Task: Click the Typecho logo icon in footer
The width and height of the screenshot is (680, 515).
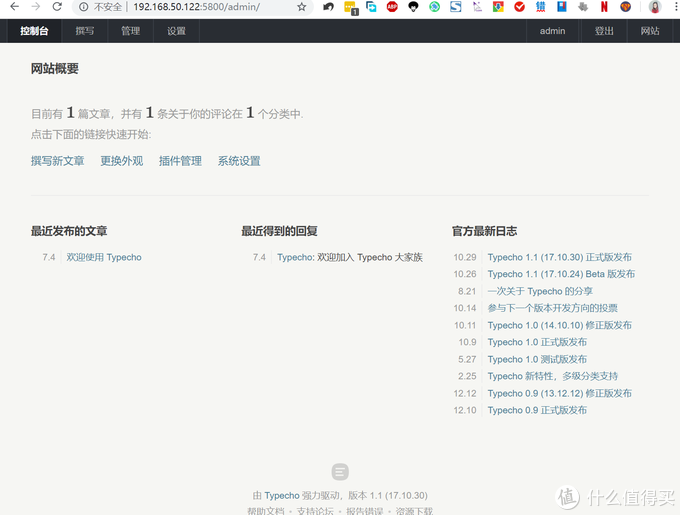Action: 340,472
